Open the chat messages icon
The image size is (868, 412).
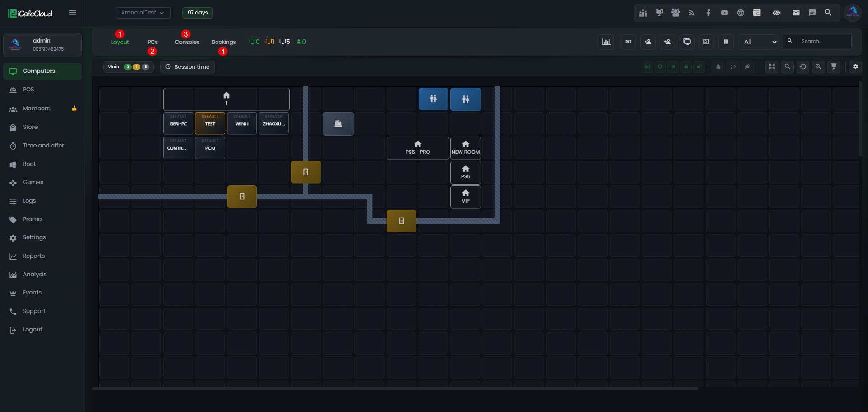coord(812,13)
